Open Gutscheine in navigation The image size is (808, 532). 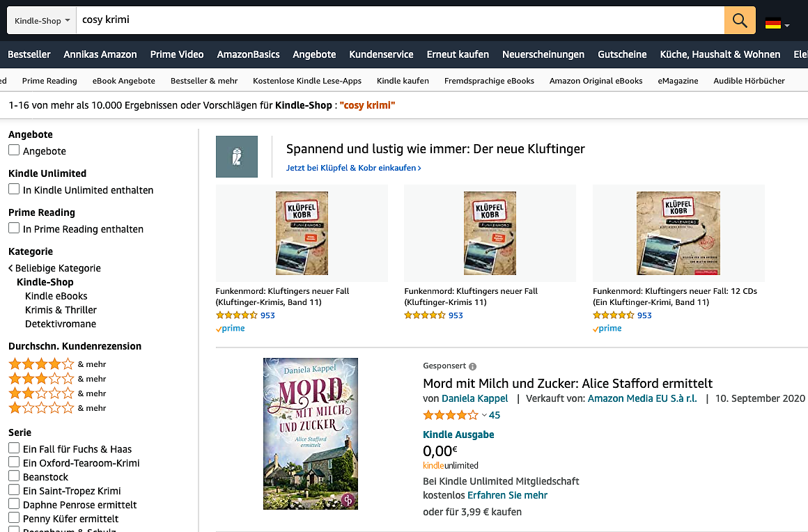[622, 54]
